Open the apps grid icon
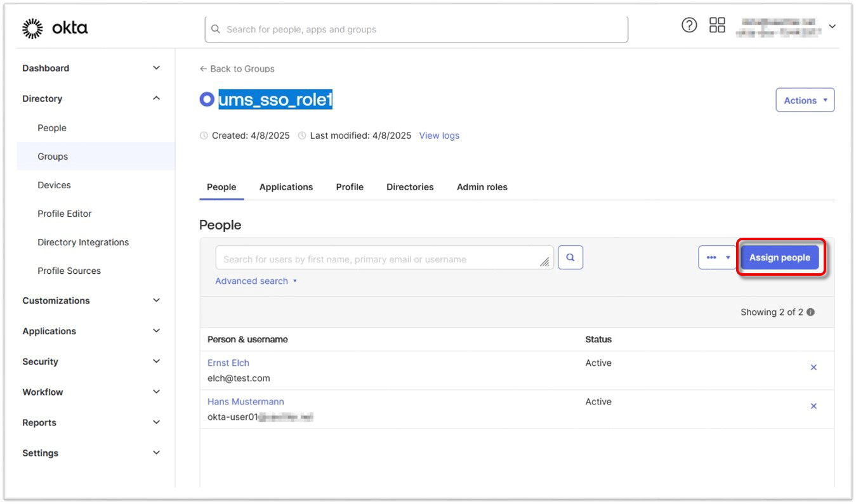Screen dimensions: 856x504 point(717,25)
